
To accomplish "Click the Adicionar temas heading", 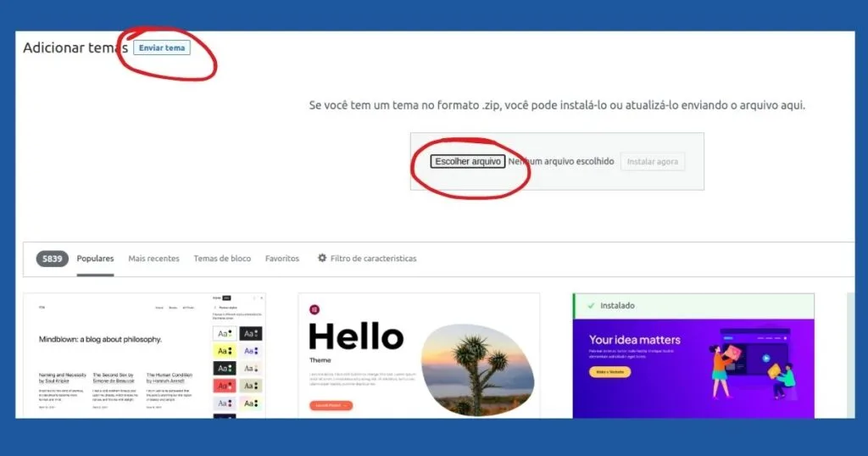I will (75, 47).
